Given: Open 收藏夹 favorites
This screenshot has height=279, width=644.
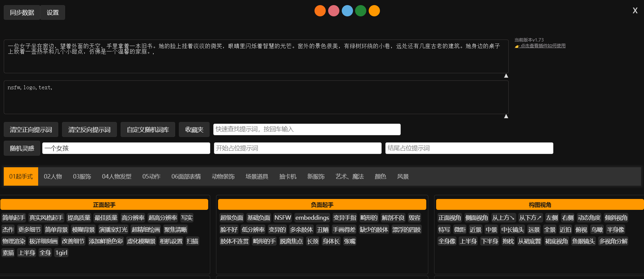Looking at the screenshot, I should (x=194, y=130).
